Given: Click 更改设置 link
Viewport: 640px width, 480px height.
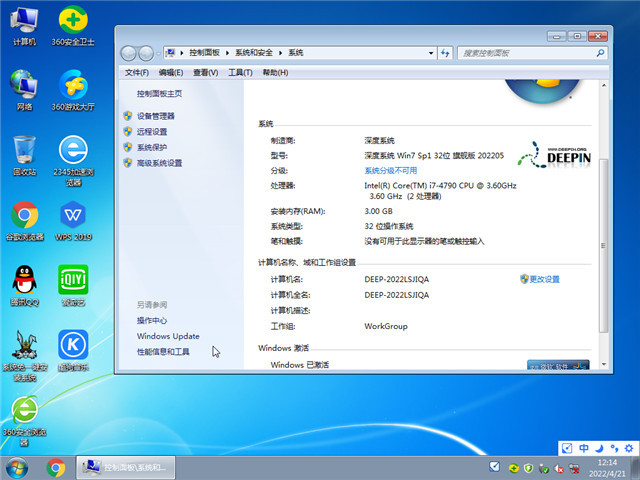Looking at the screenshot, I should [x=544, y=279].
